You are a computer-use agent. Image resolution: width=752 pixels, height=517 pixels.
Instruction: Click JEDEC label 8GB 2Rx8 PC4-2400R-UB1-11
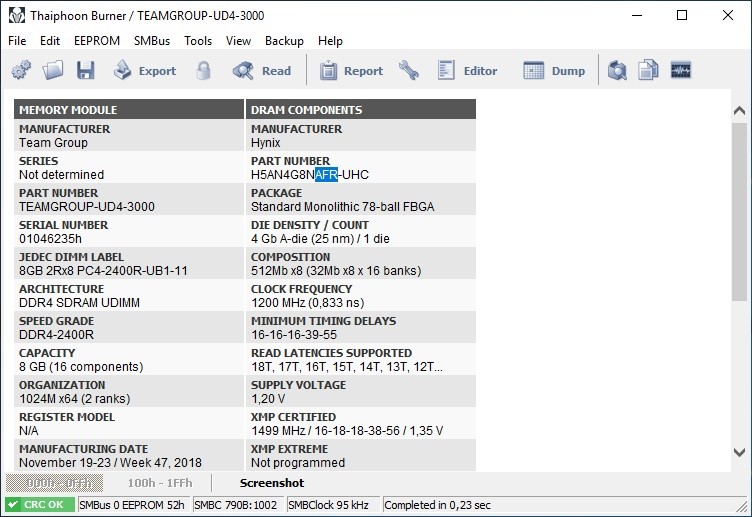pos(103,271)
